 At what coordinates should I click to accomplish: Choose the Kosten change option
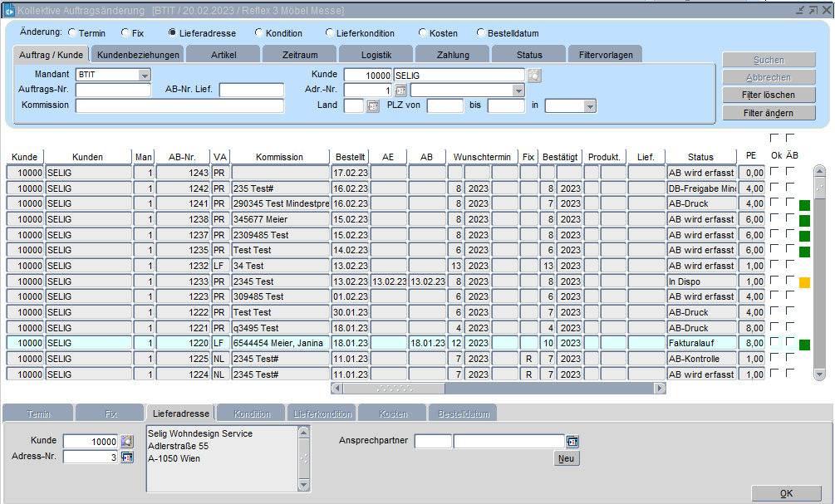pos(422,33)
